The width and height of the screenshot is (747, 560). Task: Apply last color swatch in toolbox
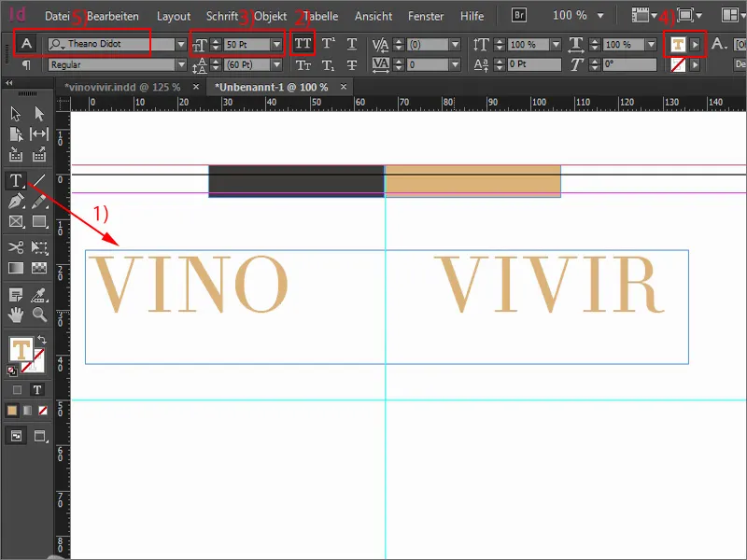(12, 411)
